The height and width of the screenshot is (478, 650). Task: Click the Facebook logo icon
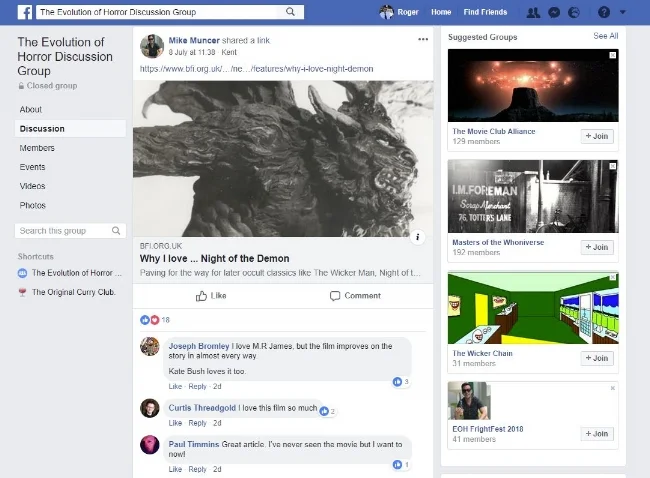pyautogui.click(x=25, y=12)
